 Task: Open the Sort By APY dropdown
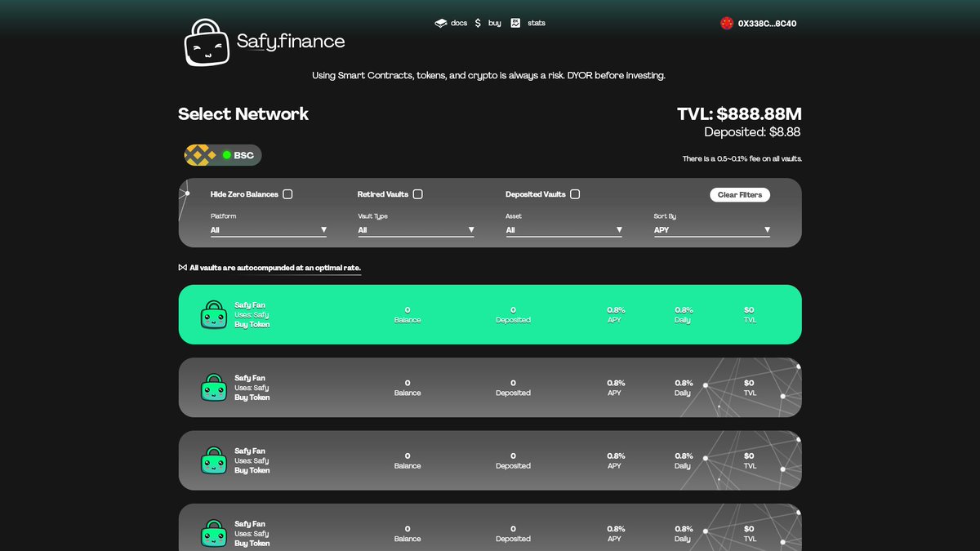712,230
